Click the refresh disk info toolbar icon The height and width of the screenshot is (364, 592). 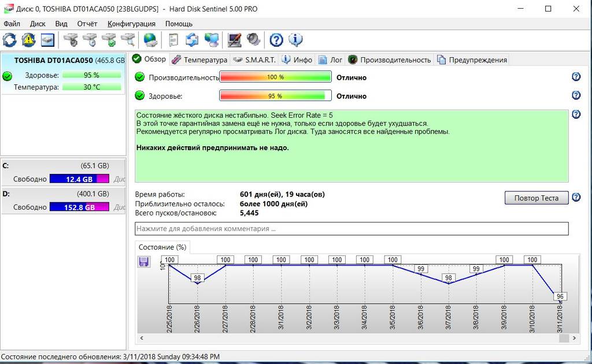pyautogui.click(x=10, y=40)
